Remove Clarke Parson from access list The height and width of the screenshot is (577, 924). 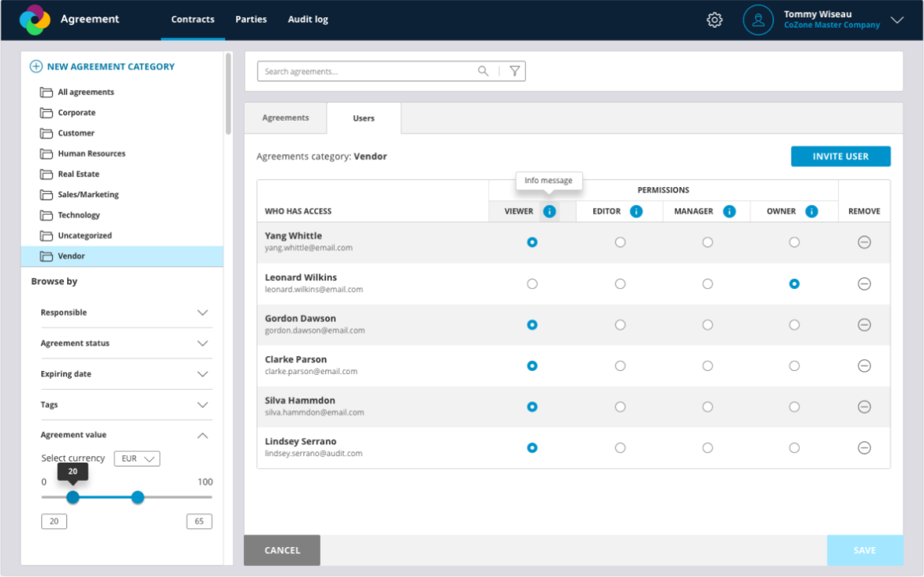click(864, 365)
